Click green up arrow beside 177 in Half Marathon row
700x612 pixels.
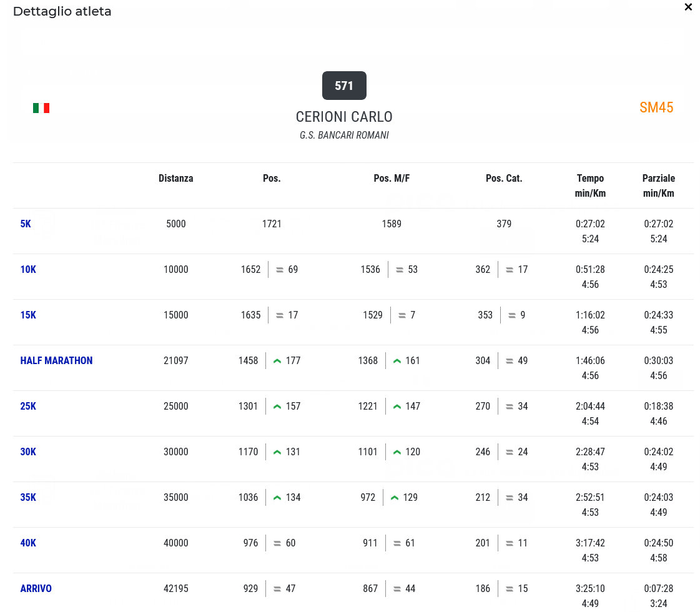(x=277, y=361)
